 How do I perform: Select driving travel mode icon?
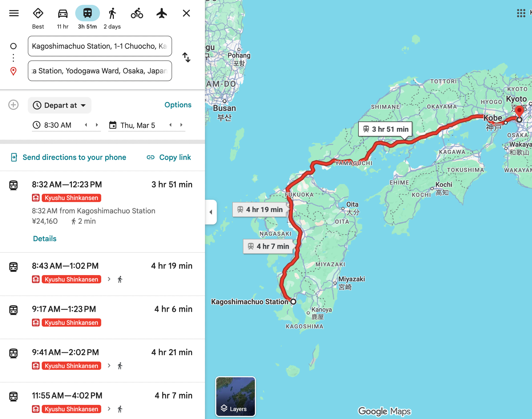63,13
